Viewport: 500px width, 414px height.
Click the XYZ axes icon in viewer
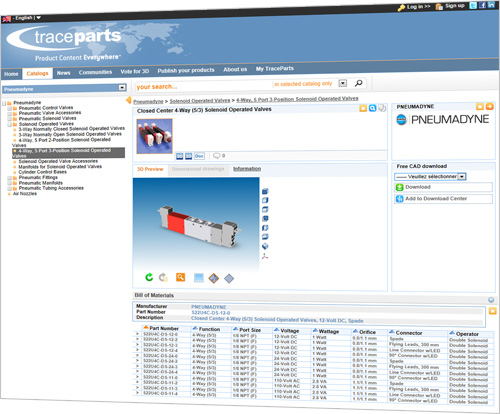coord(265,256)
